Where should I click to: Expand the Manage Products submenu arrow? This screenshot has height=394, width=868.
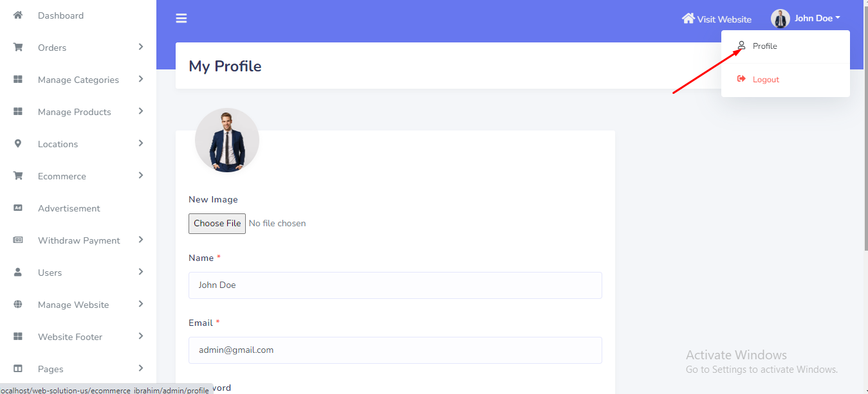pyautogui.click(x=140, y=111)
